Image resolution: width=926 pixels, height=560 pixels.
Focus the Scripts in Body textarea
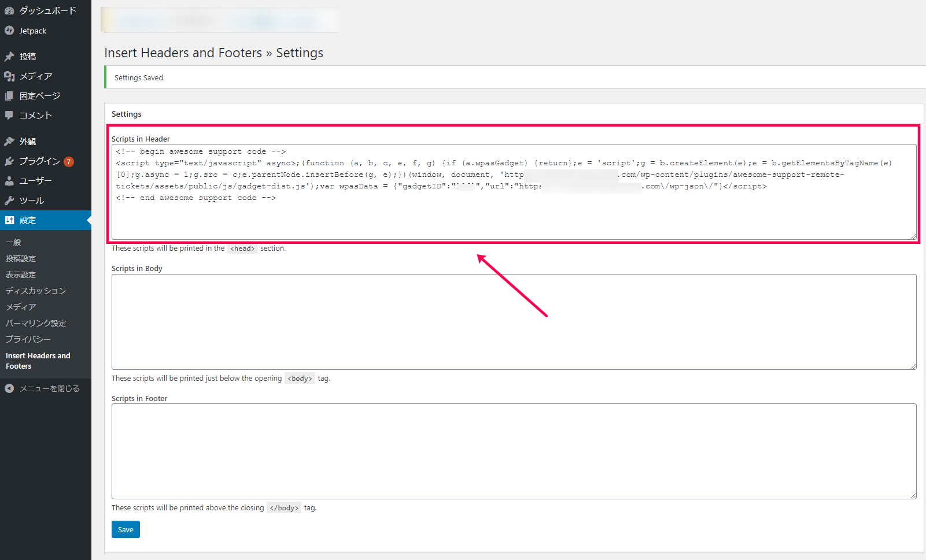(x=514, y=322)
